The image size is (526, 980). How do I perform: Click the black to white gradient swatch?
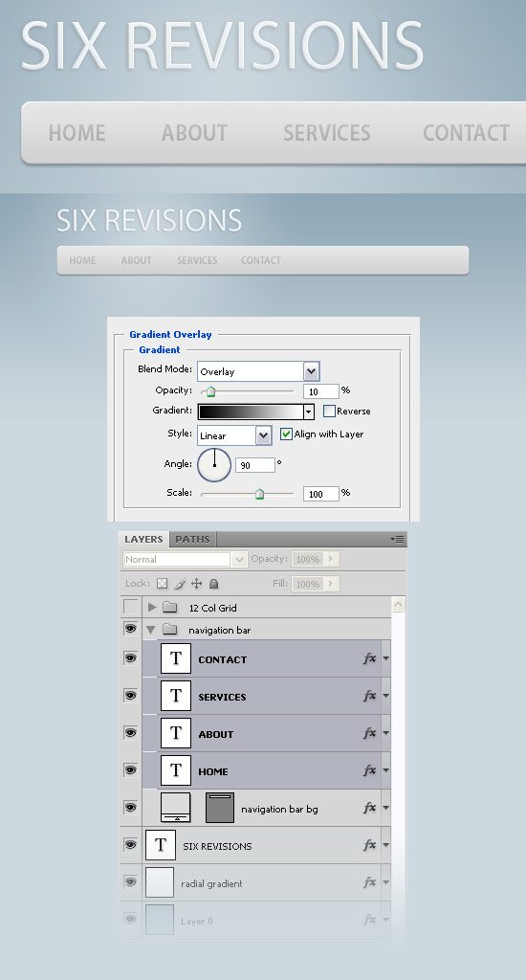251,412
